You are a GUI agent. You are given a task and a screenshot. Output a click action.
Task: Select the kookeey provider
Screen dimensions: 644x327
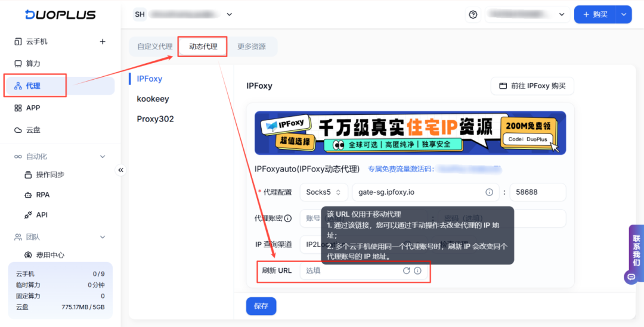tap(153, 99)
